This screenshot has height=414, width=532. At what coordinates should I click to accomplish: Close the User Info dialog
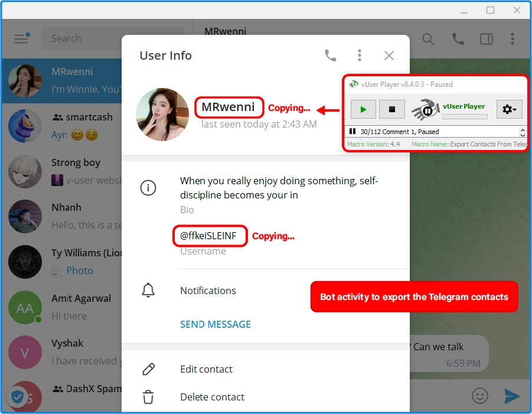pyautogui.click(x=389, y=56)
